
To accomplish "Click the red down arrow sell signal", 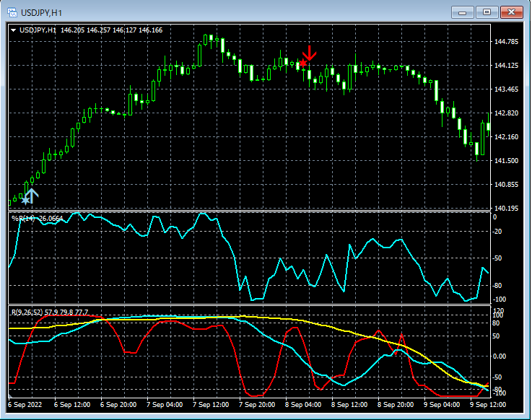I will tap(310, 53).
